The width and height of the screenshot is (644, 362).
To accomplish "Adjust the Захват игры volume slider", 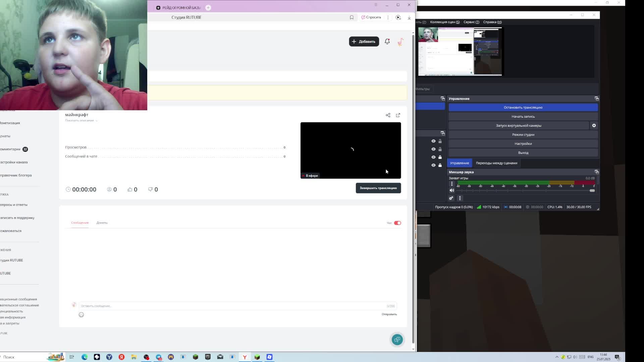I will (x=592, y=190).
